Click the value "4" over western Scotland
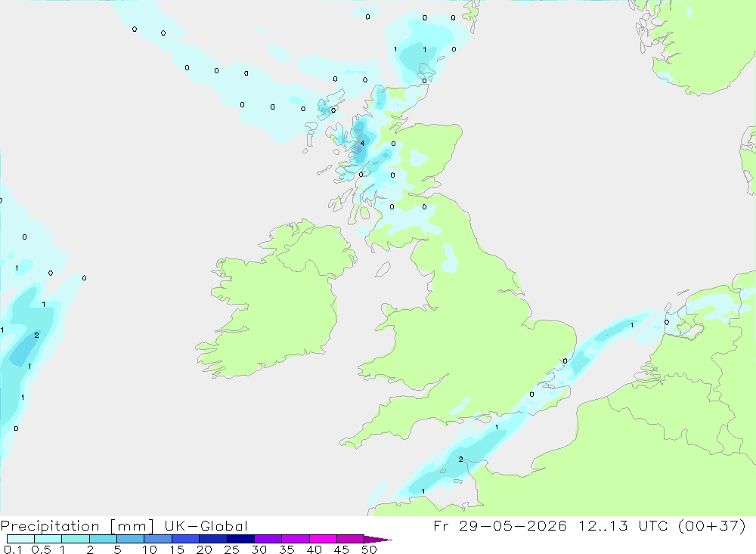This screenshot has width=756, height=554. click(363, 143)
